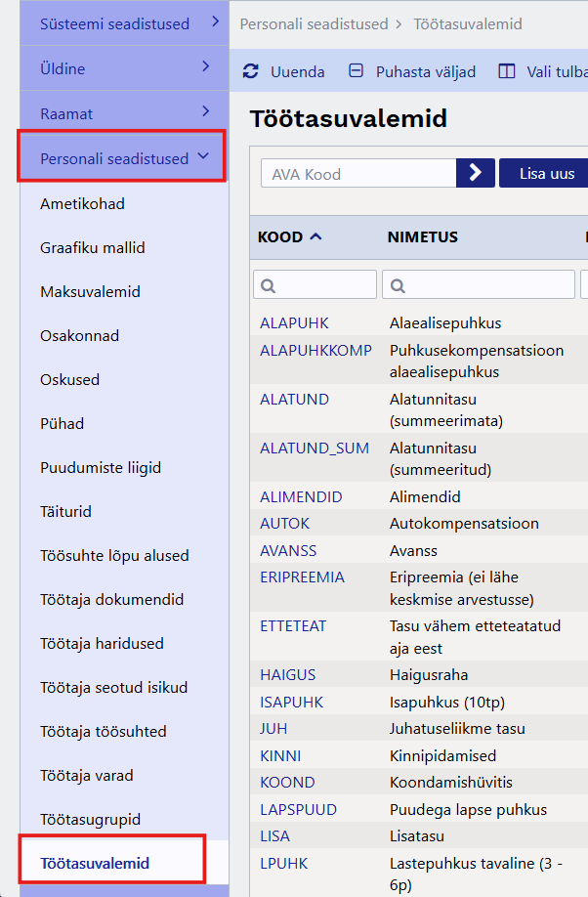Viewport: 588px width, 897px height.
Task: Select Puudumiste liigid from sidebar
Action: click(x=101, y=468)
